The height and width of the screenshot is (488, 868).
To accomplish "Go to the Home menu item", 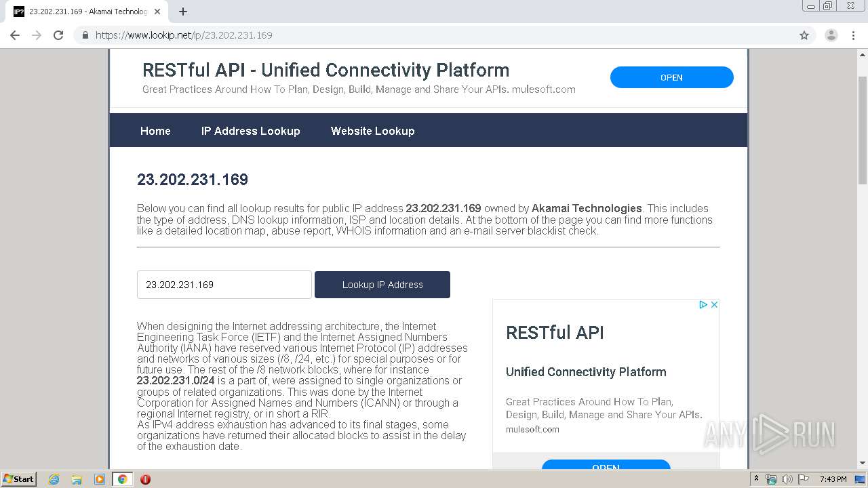I will click(155, 131).
